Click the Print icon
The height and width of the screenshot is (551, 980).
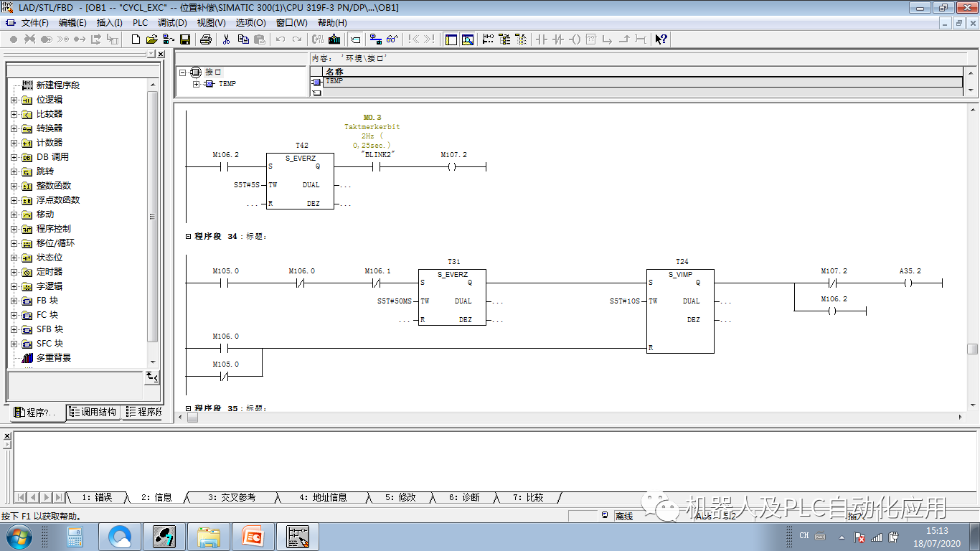tap(206, 39)
